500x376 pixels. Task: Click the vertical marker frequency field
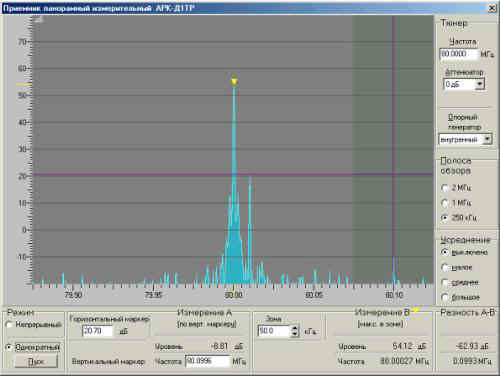click(208, 361)
